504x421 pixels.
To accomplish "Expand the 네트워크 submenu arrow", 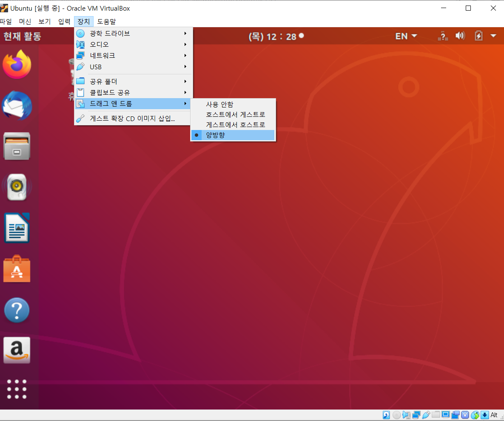I will (185, 56).
